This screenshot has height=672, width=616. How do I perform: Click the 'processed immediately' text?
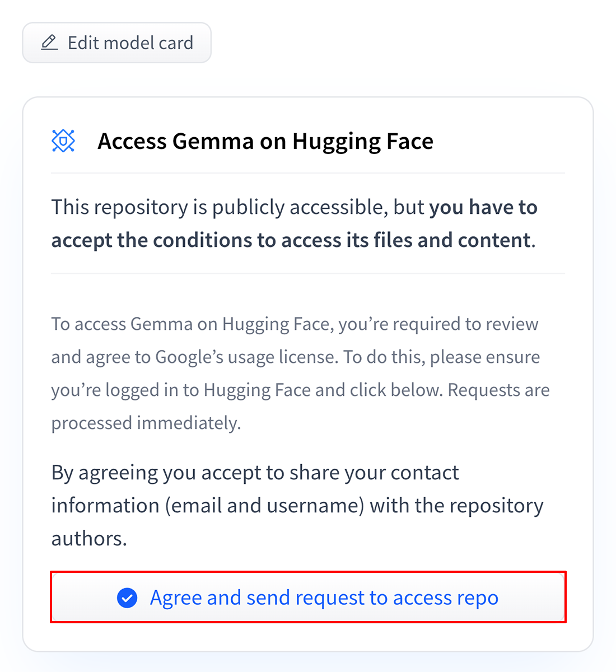coord(146,423)
